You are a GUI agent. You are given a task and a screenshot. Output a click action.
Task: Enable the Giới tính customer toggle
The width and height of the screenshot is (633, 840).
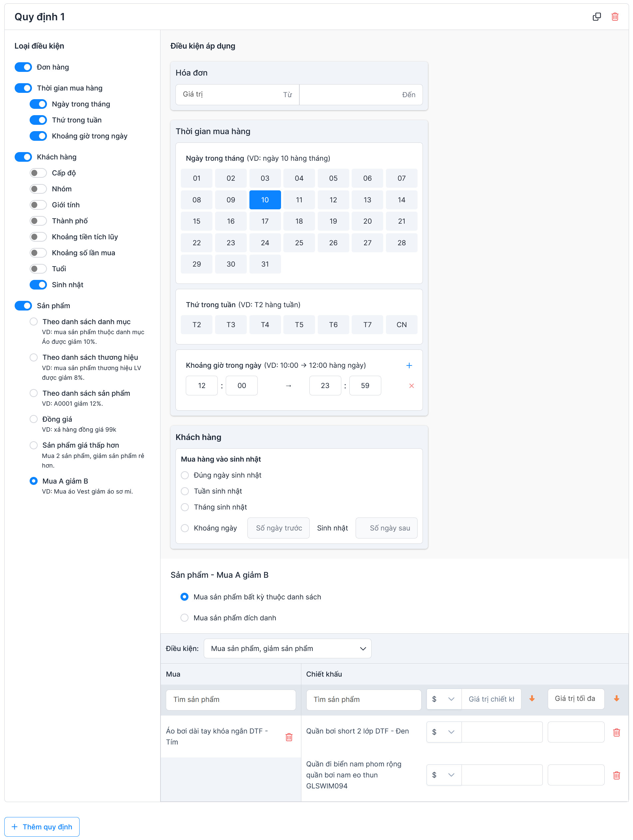coord(38,205)
